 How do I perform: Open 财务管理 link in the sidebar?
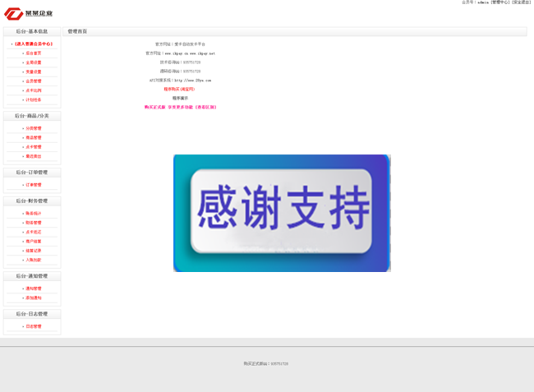tap(34, 223)
